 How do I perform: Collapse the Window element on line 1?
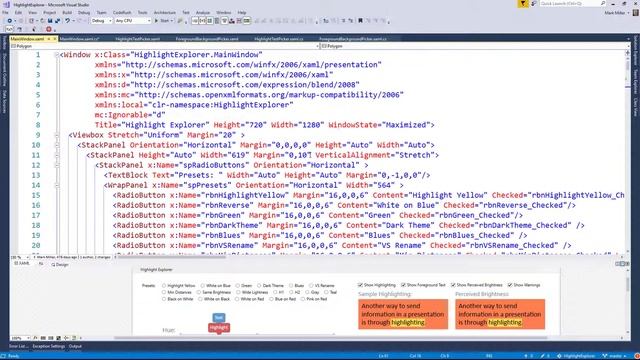pyautogui.click(x=57, y=55)
